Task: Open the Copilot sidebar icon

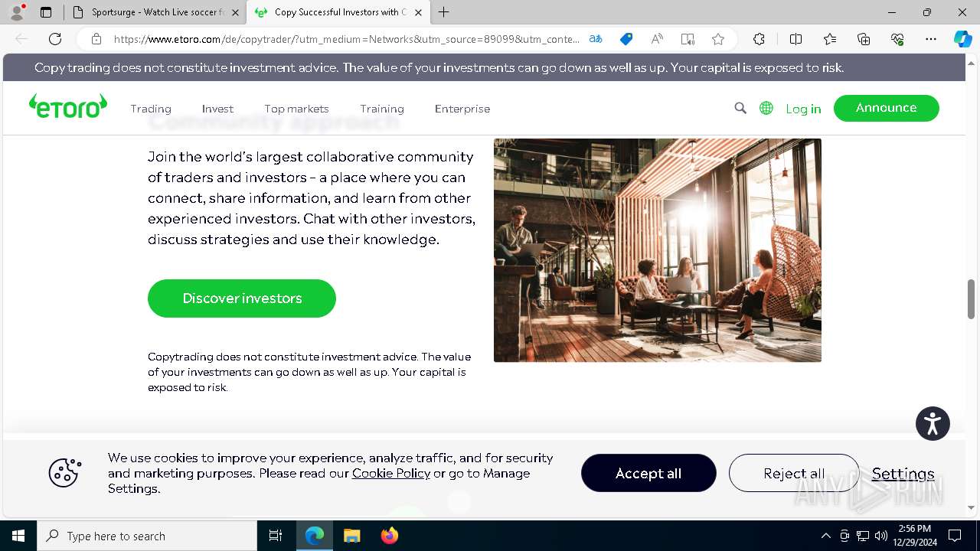Action: point(963,39)
